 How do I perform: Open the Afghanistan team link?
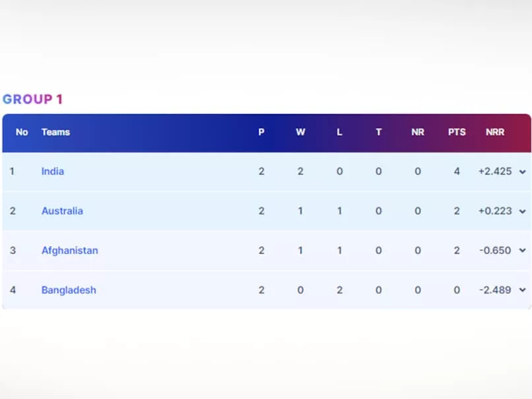click(x=69, y=251)
